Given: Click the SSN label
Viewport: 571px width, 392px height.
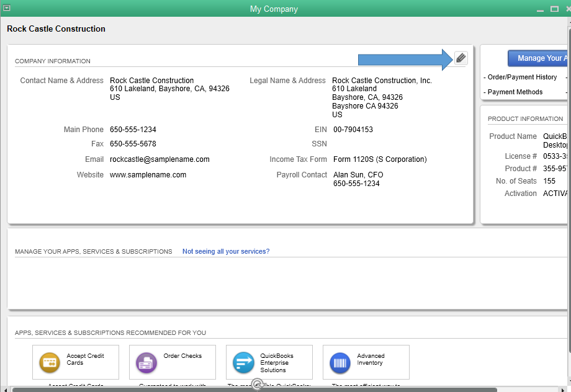Looking at the screenshot, I should pyautogui.click(x=320, y=144).
